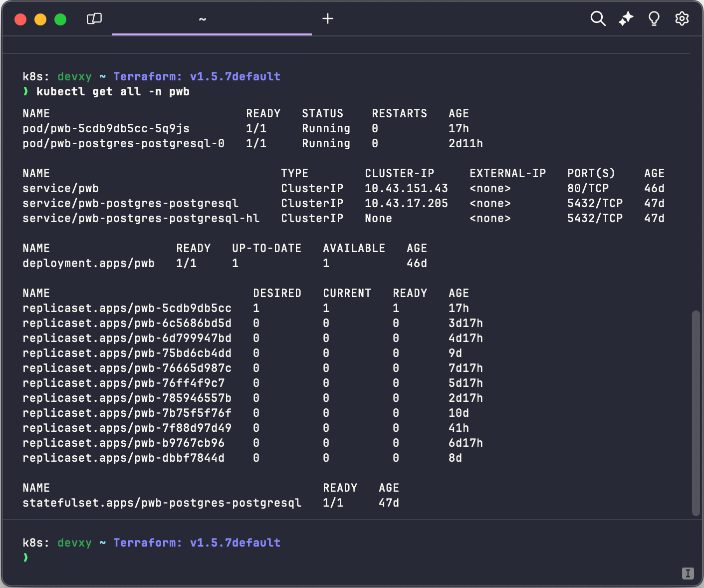
Task: Click the green prompt chevron on the last line
Action: [25, 558]
